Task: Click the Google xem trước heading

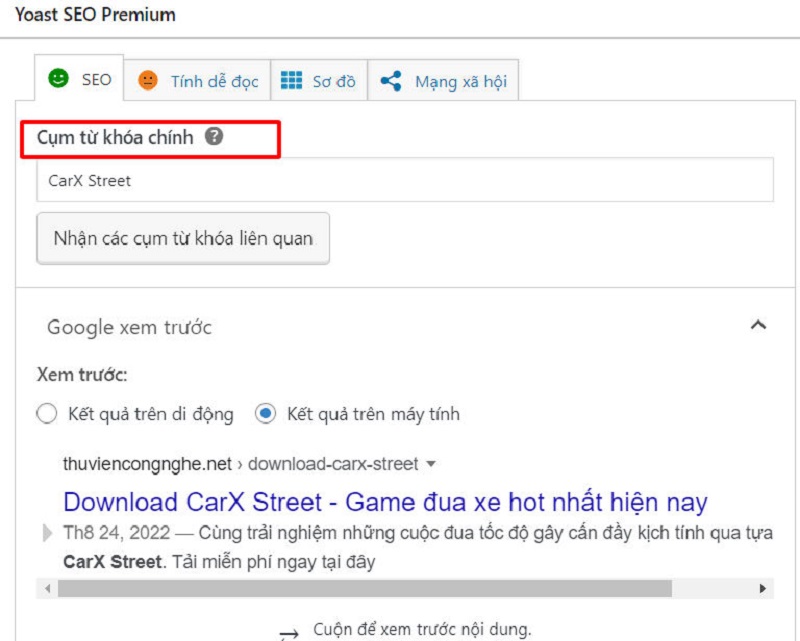Action: (x=129, y=327)
